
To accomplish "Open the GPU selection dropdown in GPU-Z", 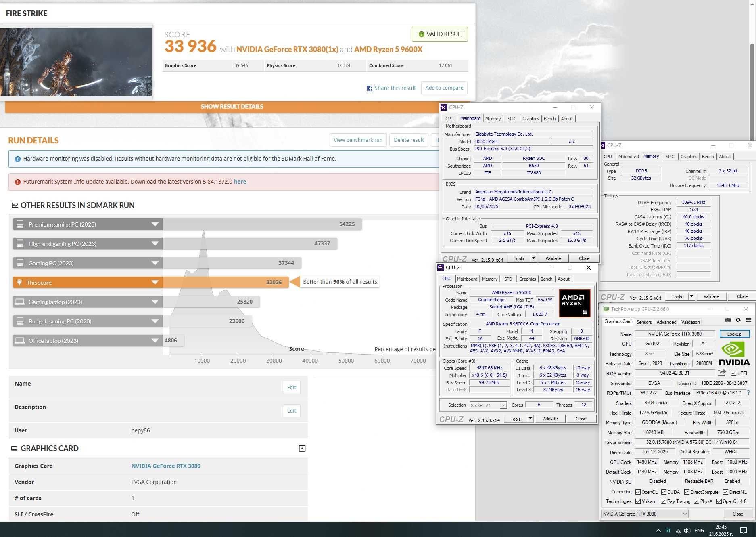I will coord(644,514).
